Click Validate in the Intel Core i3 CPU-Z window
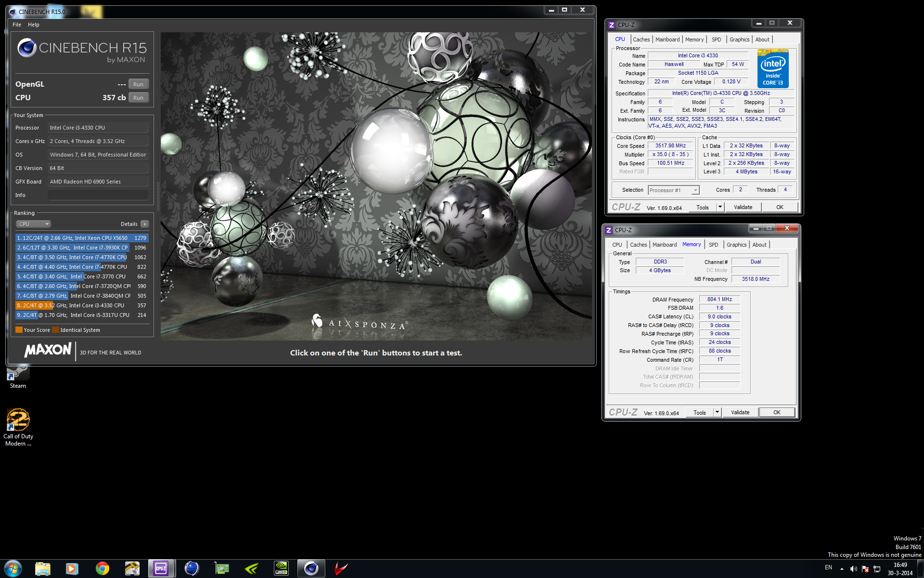The height and width of the screenshot is (578, 924). pyautogui.click(x=743, y=208)
